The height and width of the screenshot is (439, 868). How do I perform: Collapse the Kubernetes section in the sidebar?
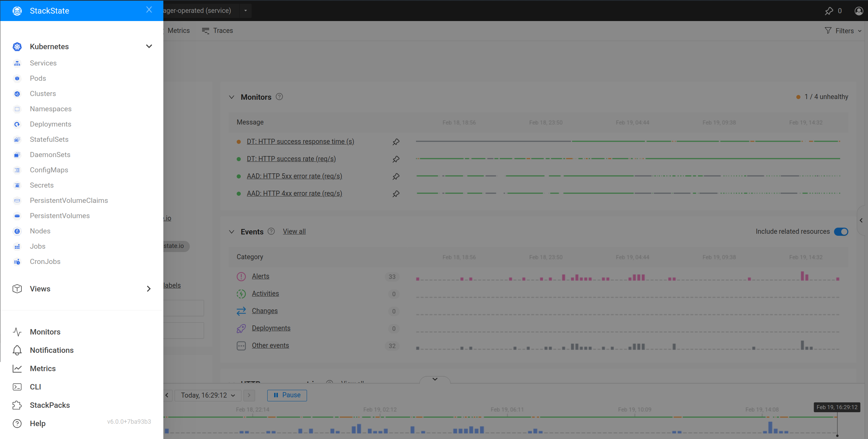[x=149, y=46]
